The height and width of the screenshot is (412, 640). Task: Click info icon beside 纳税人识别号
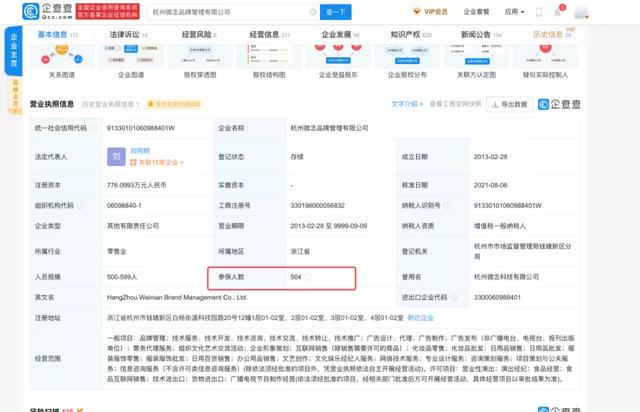[447, 205]
